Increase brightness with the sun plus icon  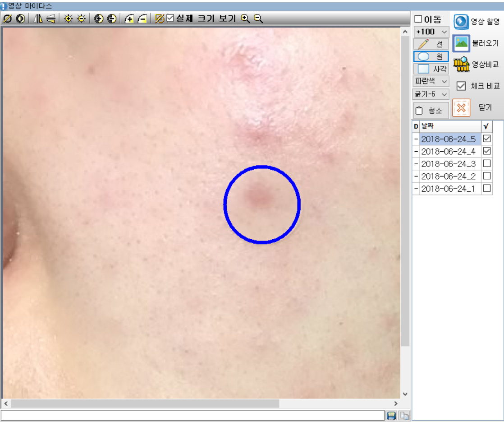(x=68, y=19)
